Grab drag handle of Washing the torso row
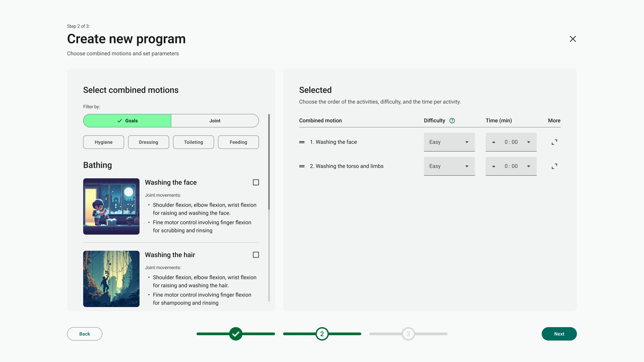This screenshot has height=362, width=644. (302, 166)
